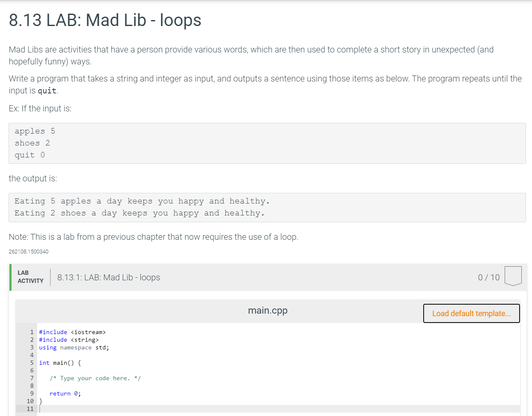
Task: Click the 0 / 10 score indicator
Action: click(488, 277)
